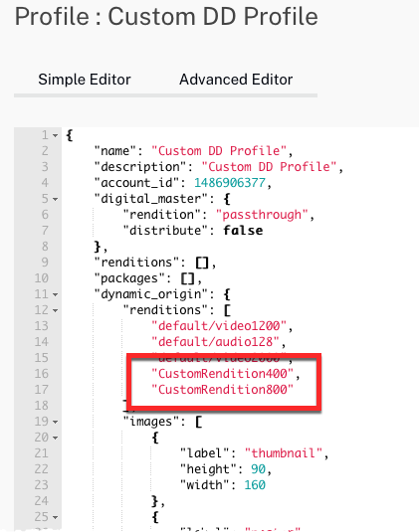
Task: Fold the images array at line 19
Action: 56,422
